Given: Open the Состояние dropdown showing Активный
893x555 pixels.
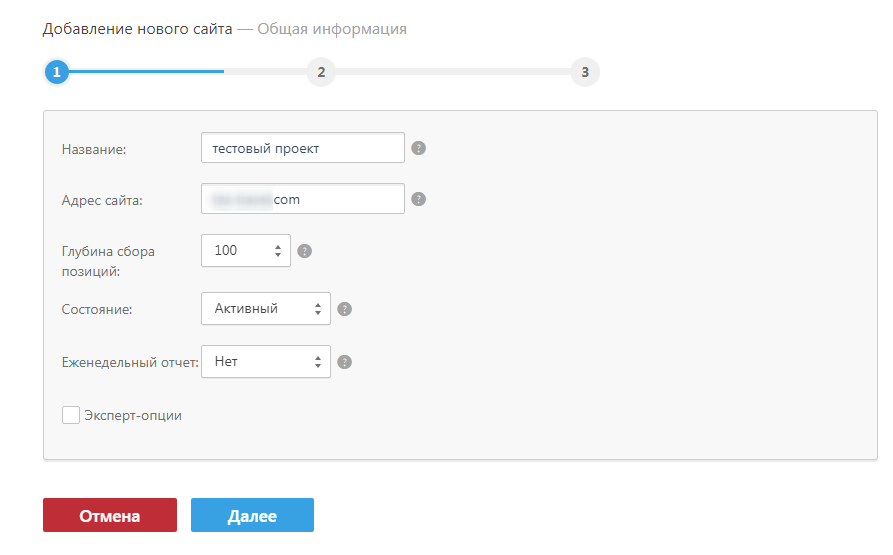Looking at the screenshot, I should [265, 309].
